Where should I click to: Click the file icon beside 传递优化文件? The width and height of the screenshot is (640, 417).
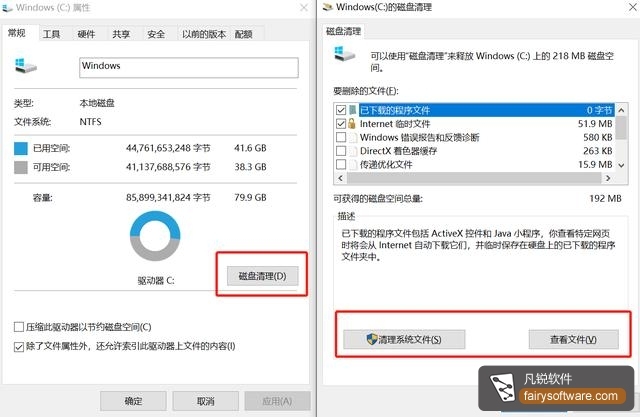pos(352,164)
